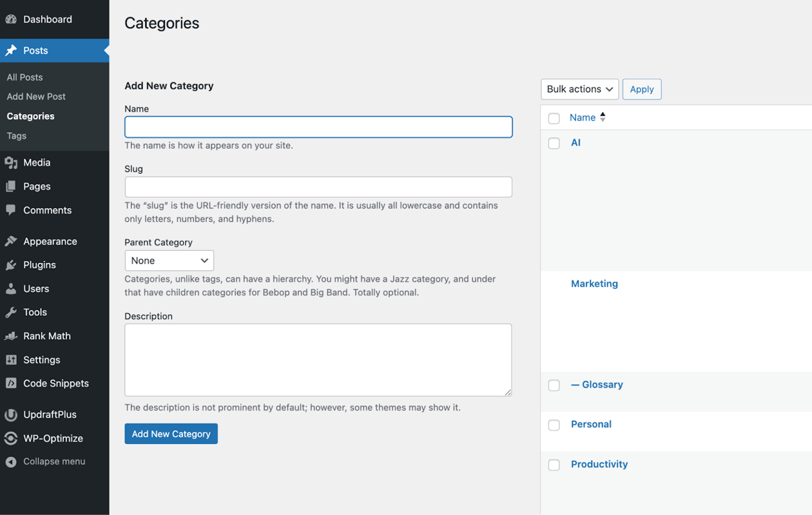Screen dimensions: 812x515
Task: Open the Rank Math SEO icon
Action: [x=11, y=336]
